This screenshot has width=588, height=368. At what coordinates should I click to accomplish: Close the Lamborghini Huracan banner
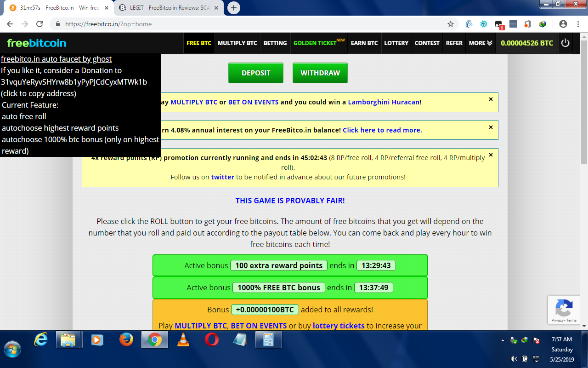(x=491, y=99)
